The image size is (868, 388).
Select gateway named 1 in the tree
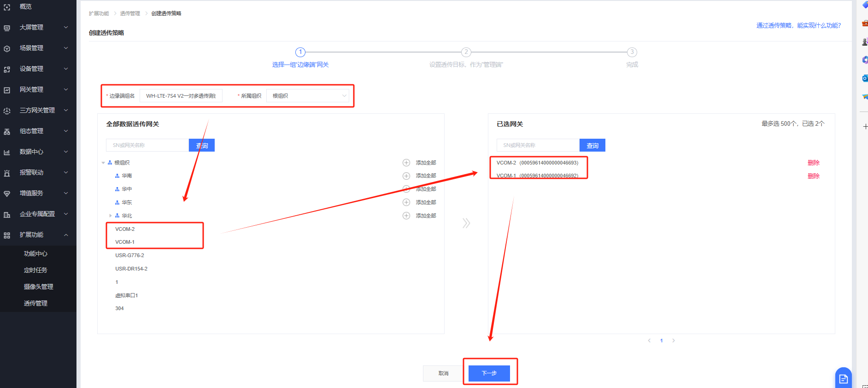pyautogui.click(x=117, y=282)
